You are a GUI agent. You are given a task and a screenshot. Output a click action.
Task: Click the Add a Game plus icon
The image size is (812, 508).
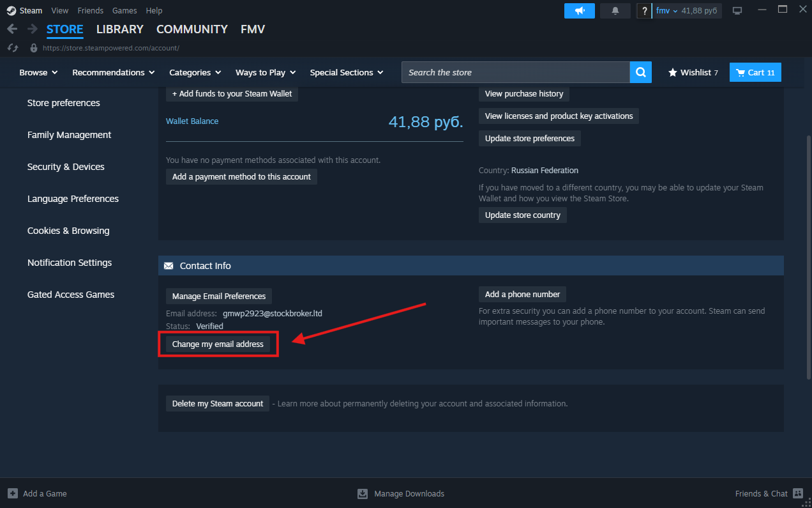click(13, 493)
